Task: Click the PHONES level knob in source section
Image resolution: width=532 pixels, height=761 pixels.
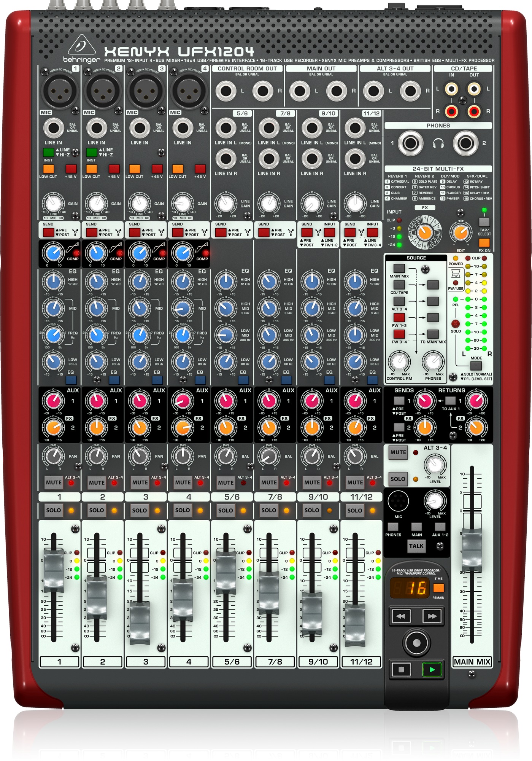Action: pos(433,361)
